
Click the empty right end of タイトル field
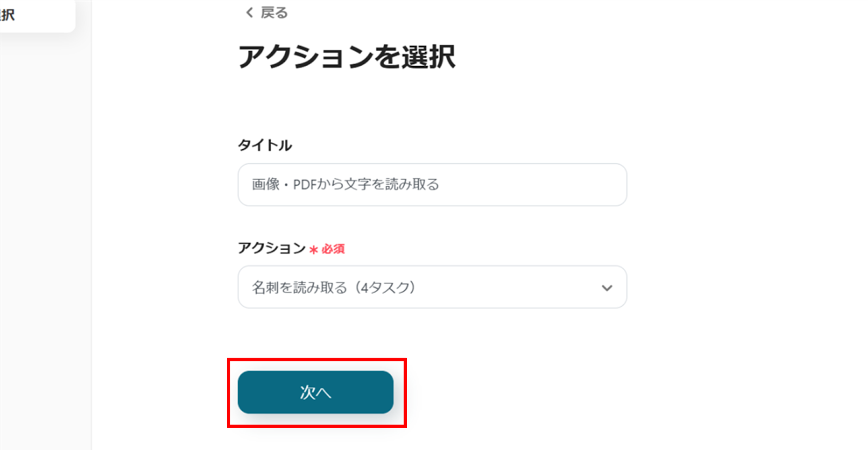pos(570,185)
